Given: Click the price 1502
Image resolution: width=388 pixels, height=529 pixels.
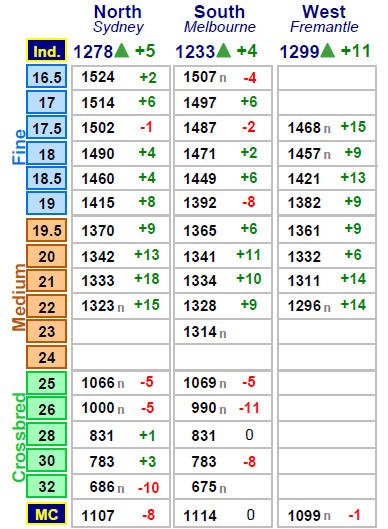Looking at the screenshot, I should point(98,128).
